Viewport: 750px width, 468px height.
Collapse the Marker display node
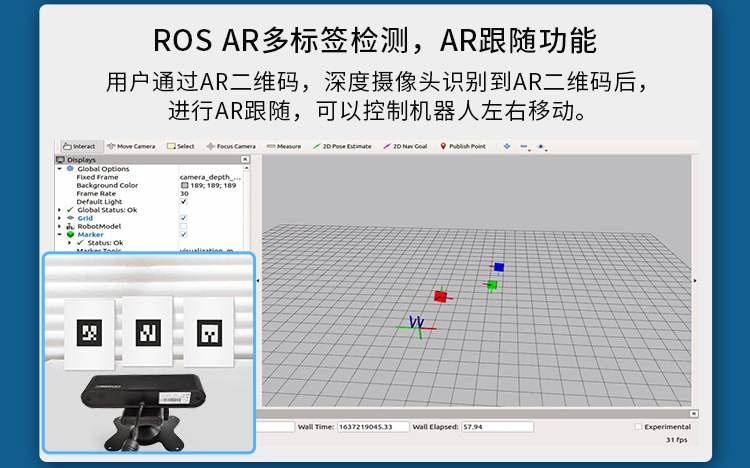coord(60,234)
